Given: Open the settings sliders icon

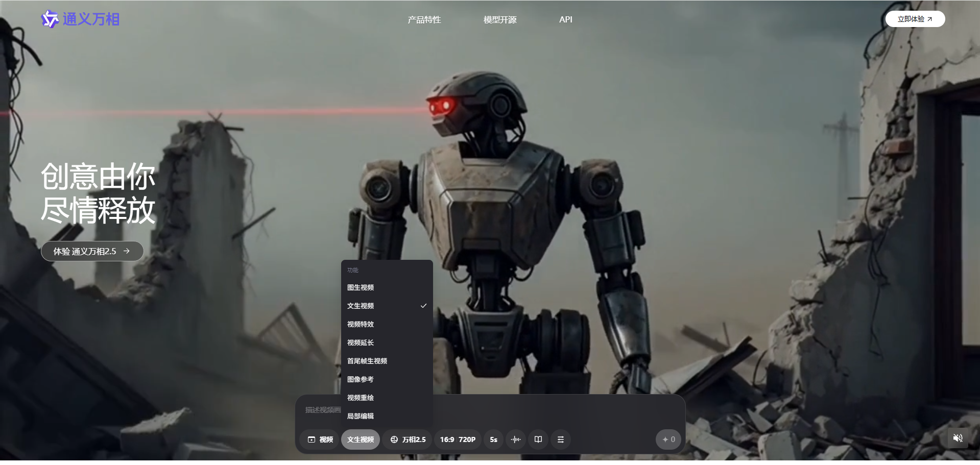Looking at the screenshot, I should tap(561, 439).
